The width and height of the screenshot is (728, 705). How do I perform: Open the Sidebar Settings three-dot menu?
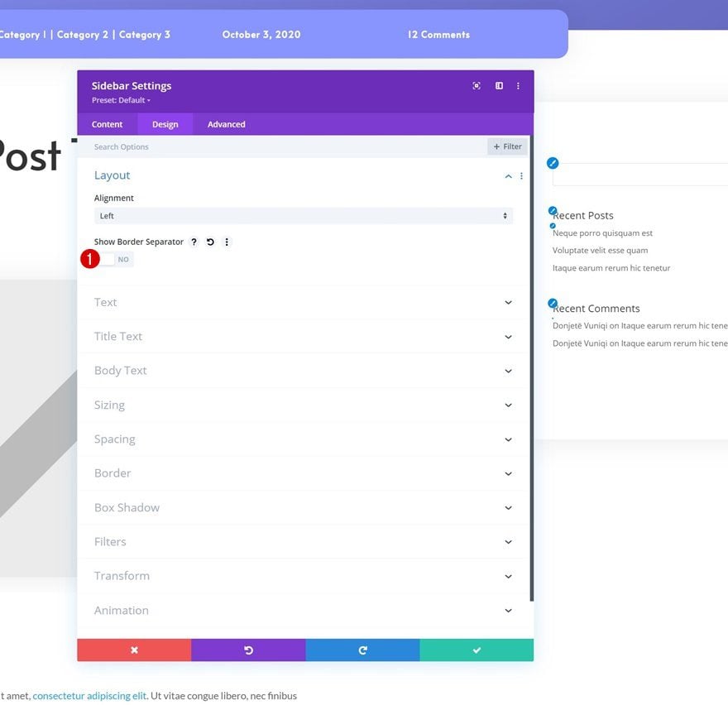518,86
